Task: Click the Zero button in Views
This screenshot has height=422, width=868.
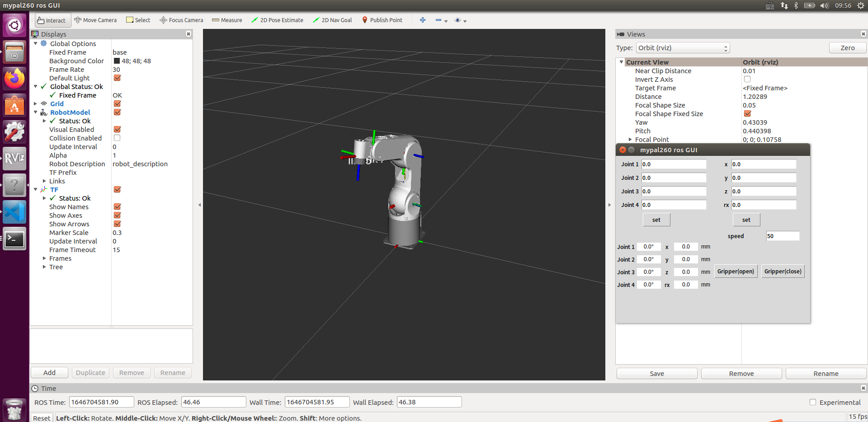Action: (x=847, y=48)
